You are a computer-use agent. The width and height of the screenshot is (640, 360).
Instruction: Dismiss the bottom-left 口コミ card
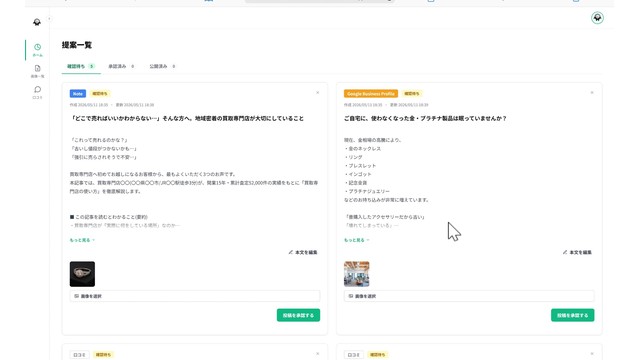point(318,354)
